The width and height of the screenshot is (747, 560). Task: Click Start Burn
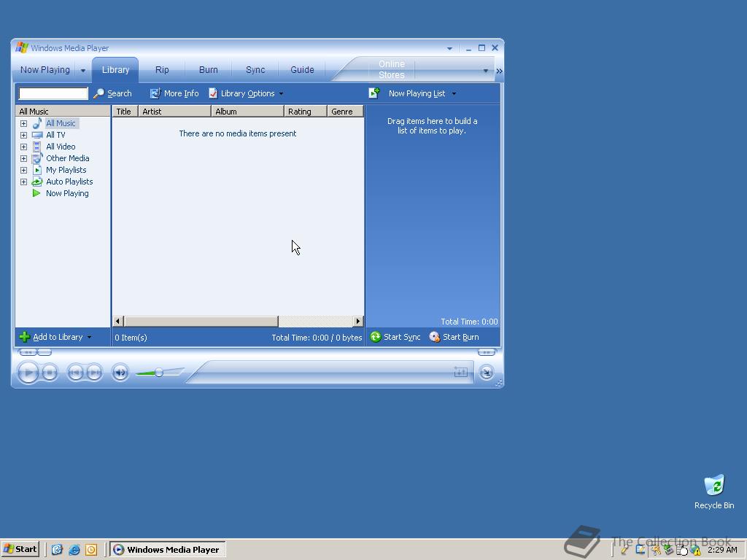coord(454,337)
